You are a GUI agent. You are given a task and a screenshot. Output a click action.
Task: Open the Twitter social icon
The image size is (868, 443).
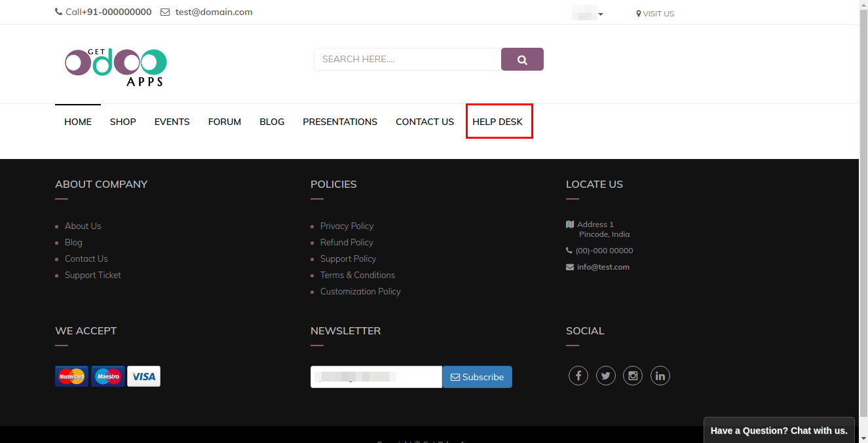(x=605, y=376)
